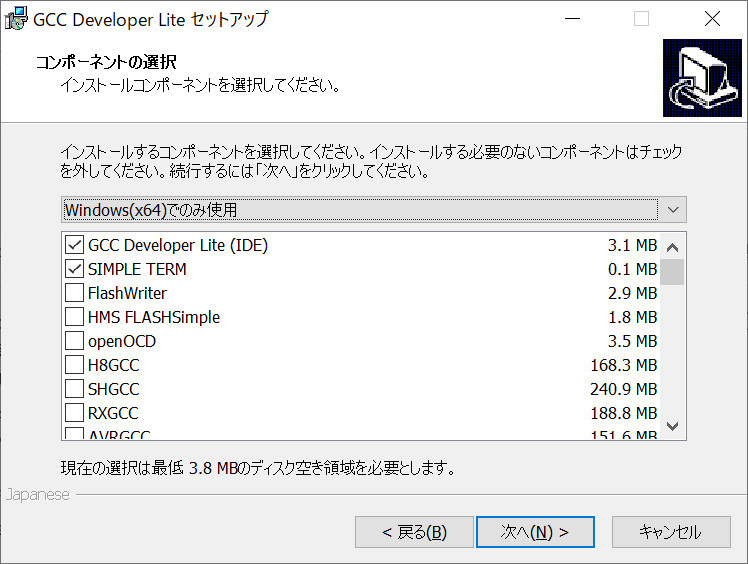Click the 240.9 MB size value
The image size is (748, 564).
click(x=624, y=389)
